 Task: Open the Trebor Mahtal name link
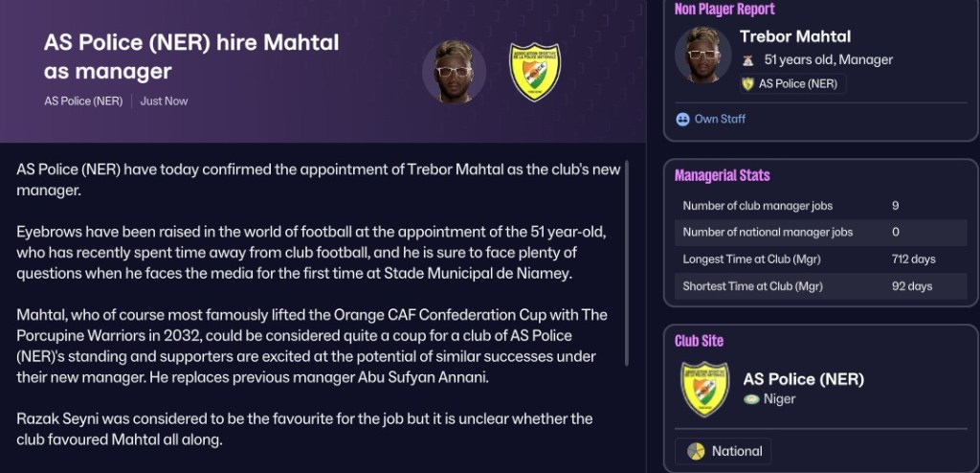pyautogui.click(x=795, y=36)
